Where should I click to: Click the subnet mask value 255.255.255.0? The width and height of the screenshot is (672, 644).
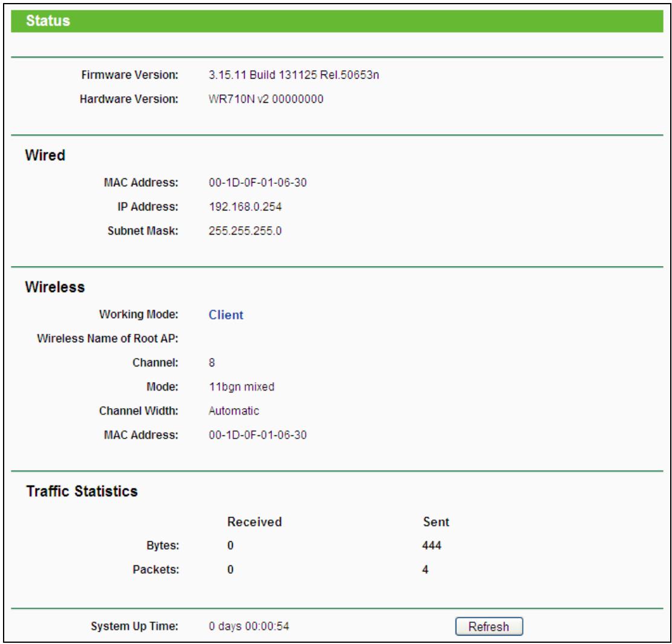coord(245,230)
